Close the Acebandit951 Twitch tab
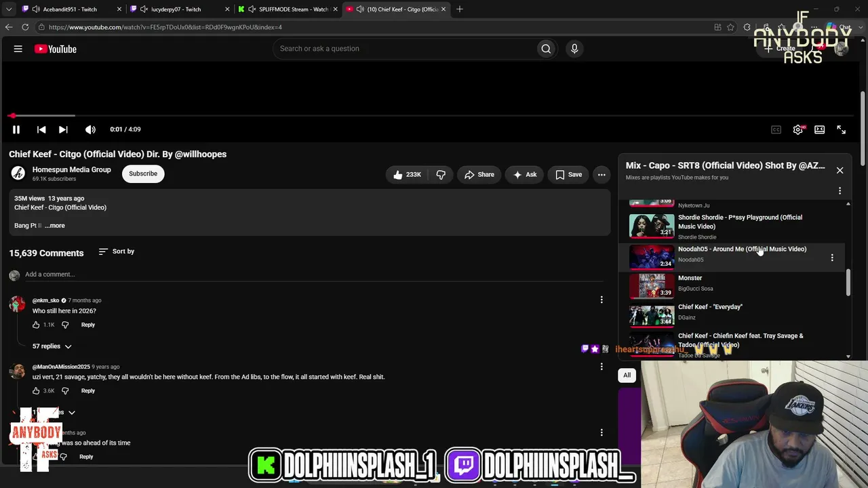The height and width of the screenshot is (488, 868). [x=119, y=9]
